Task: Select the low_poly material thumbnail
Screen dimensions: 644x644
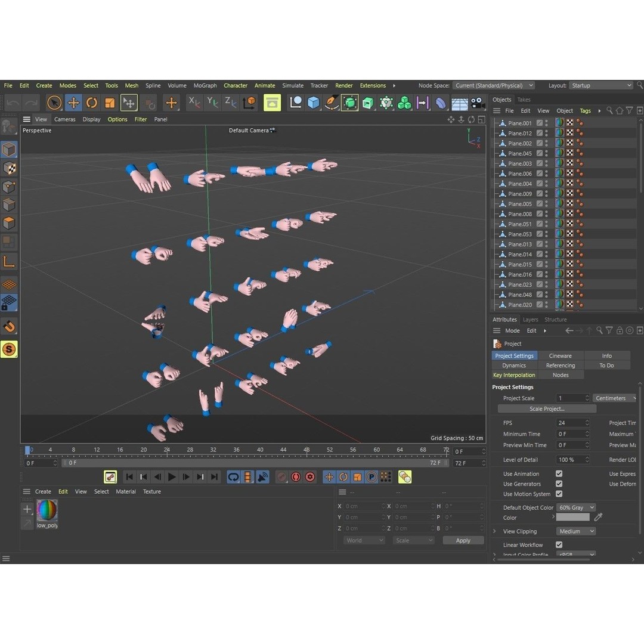Action: tap(47, 511)
